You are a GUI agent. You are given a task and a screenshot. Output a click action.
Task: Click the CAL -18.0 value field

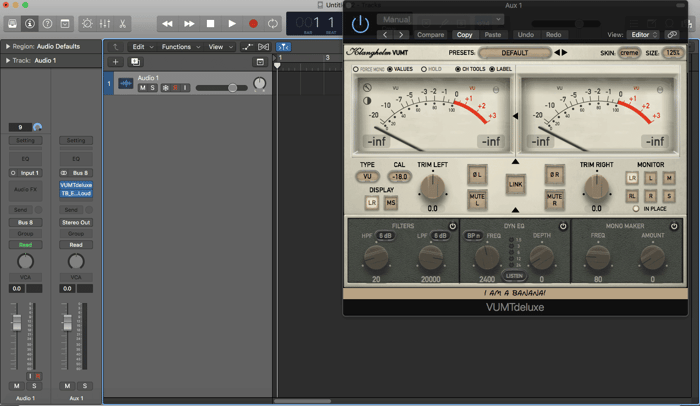click(399, 176)
